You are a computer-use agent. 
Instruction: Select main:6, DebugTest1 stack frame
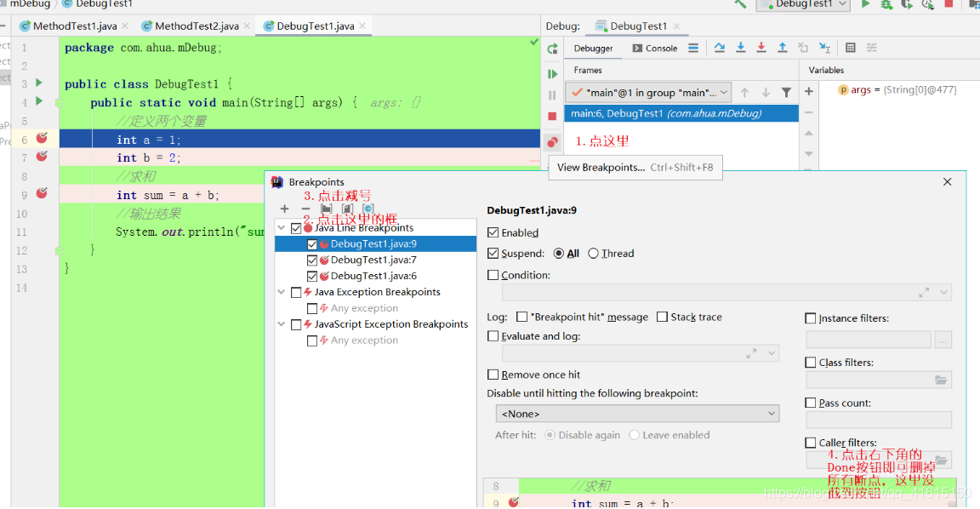[681, 113]
